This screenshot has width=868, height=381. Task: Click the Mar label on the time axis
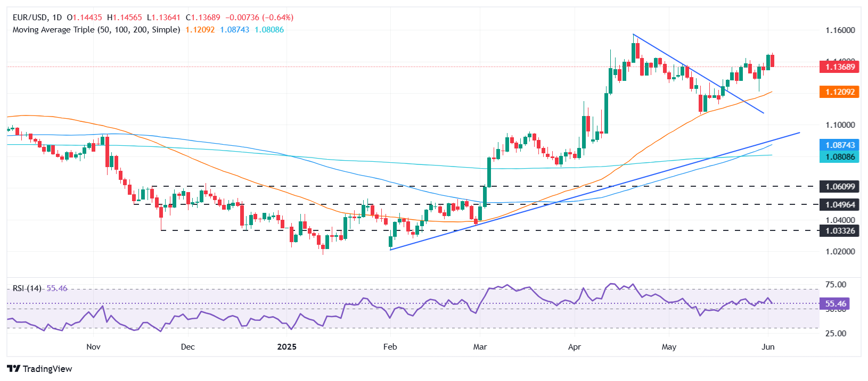(480, 347)
